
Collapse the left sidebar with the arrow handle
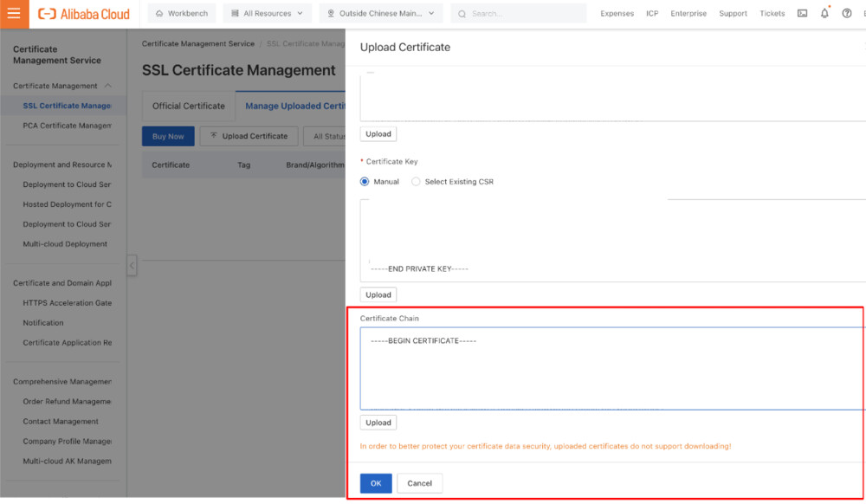click(131, 266)
